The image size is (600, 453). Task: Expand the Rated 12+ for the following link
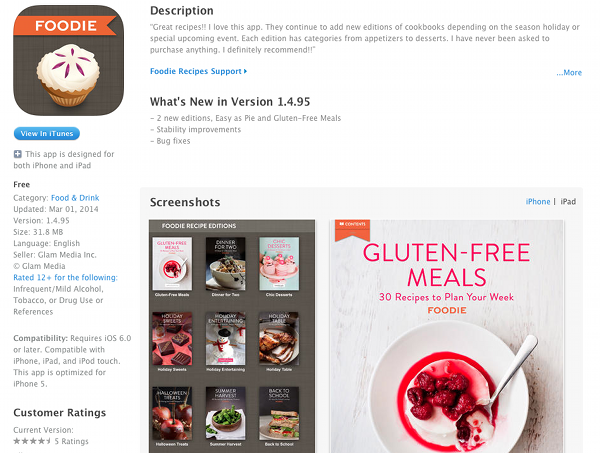[x=65, y=277]
